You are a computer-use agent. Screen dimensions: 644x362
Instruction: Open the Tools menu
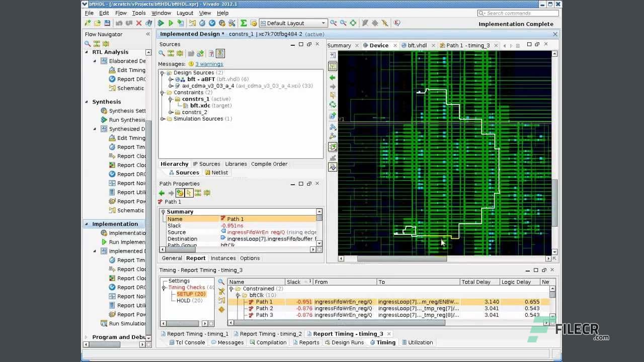point(139,13)
